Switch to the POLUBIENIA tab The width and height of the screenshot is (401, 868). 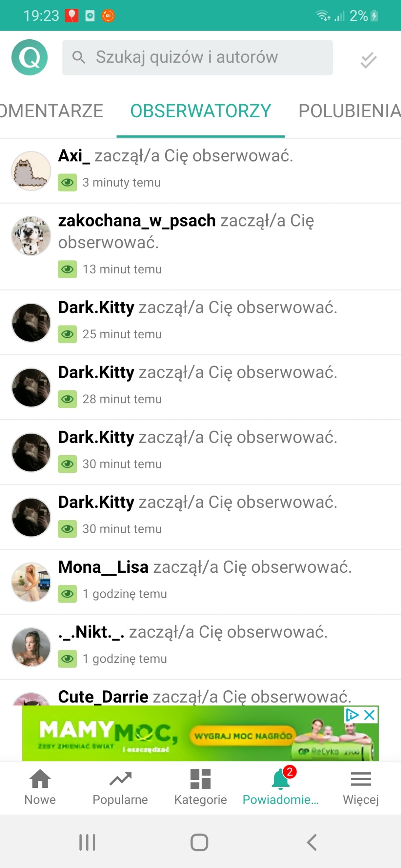350,111
